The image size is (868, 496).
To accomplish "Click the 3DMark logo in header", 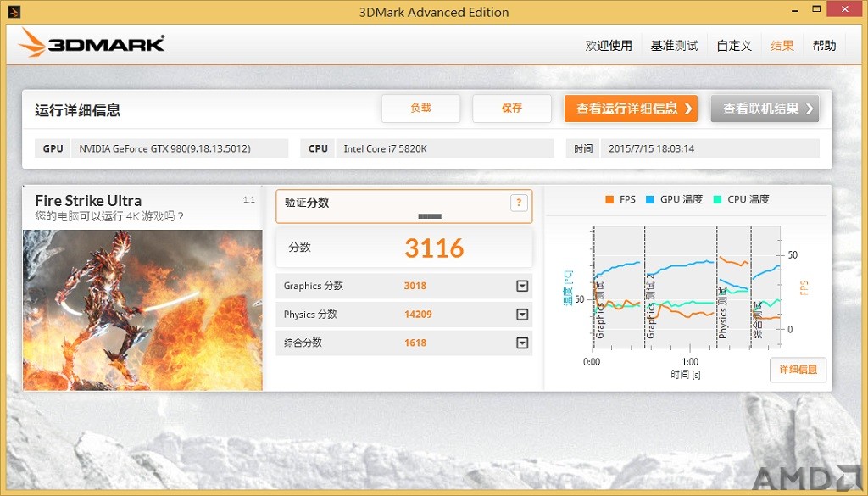I will (92, 43).
